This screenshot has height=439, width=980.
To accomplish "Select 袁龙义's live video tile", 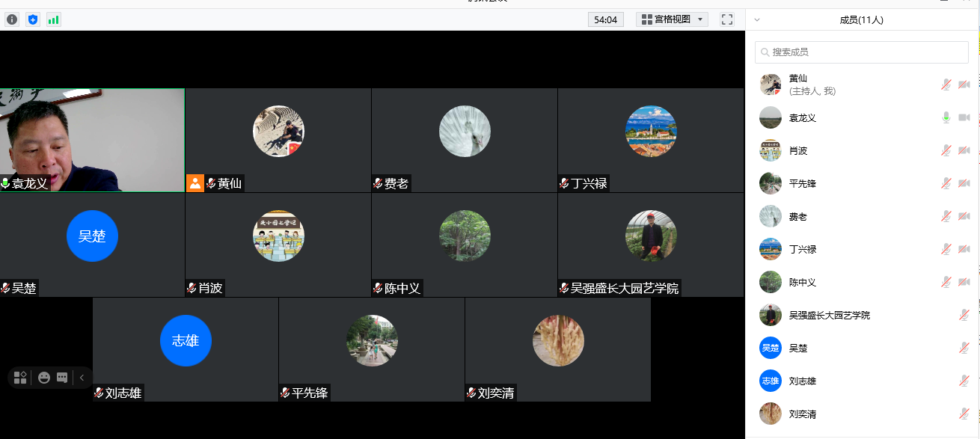I will point(92,135).
